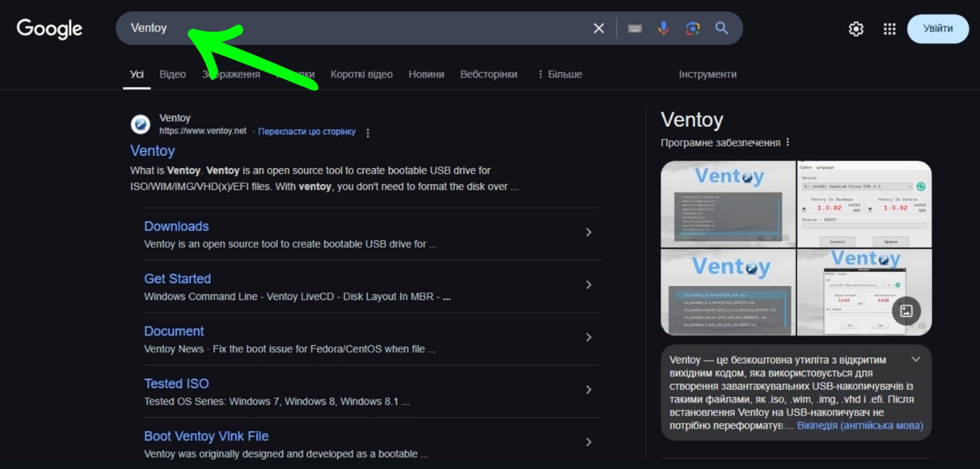Switch to the Відео tab
Viewport: 980px width, 469px height.
pos(172,74)
